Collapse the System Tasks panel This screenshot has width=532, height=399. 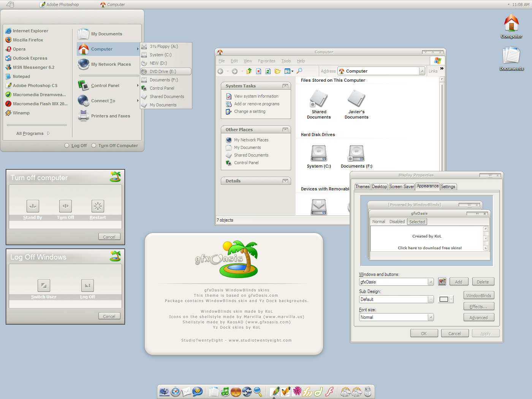pos(285,86)
